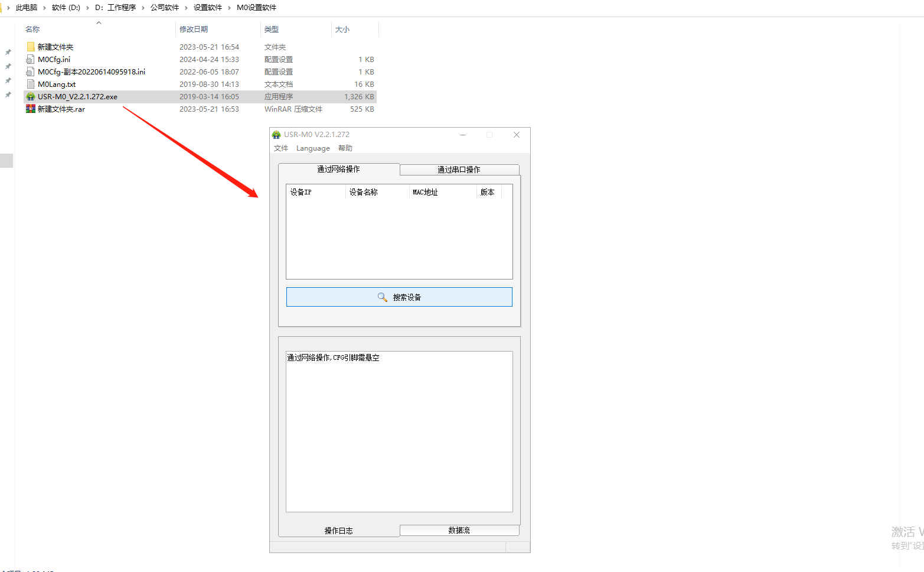Expand the chevron after 设置软件 breadcrumb
This screenshot has height=572, width=924.
coord(229,8)
